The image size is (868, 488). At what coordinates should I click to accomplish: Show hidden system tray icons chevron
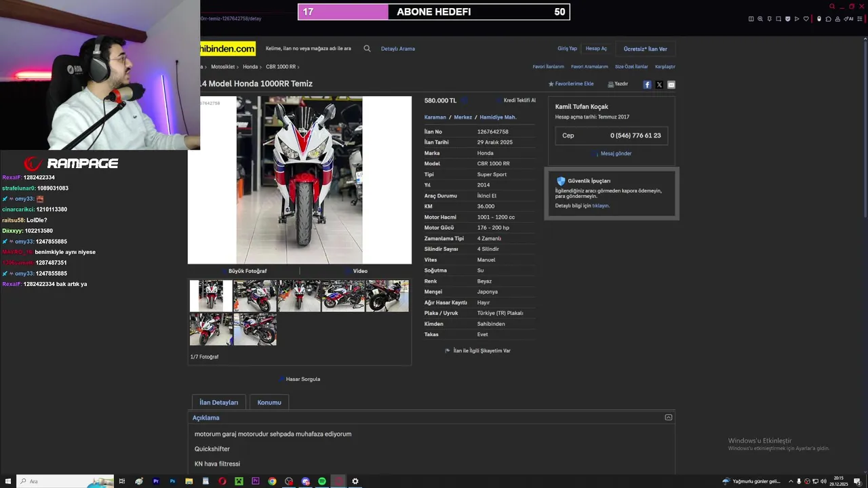point(791,481)
